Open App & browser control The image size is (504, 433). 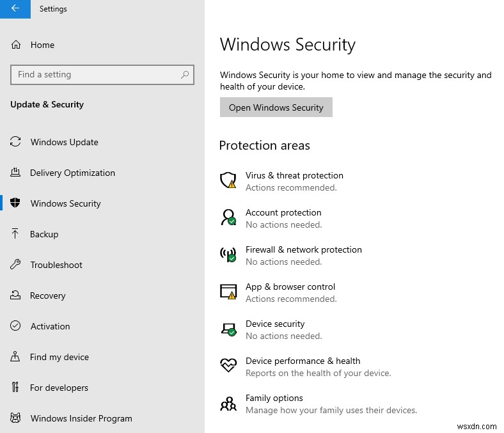tap(290, 287)
